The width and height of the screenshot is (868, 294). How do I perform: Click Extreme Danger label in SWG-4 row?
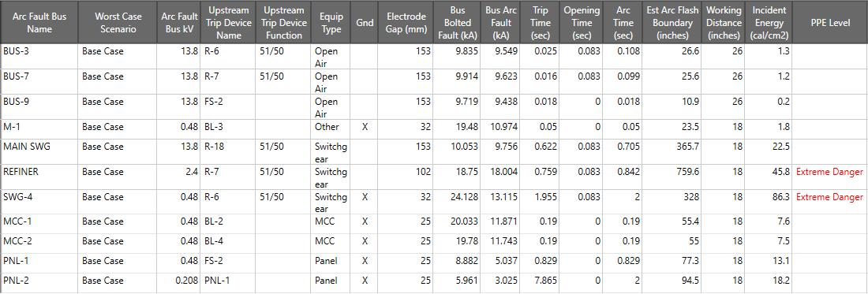coord(829,197)
